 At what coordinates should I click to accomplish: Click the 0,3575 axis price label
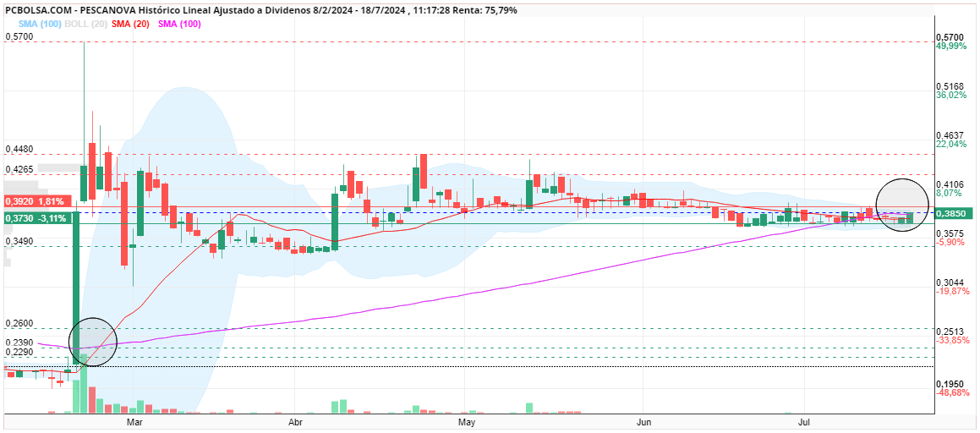951,233
